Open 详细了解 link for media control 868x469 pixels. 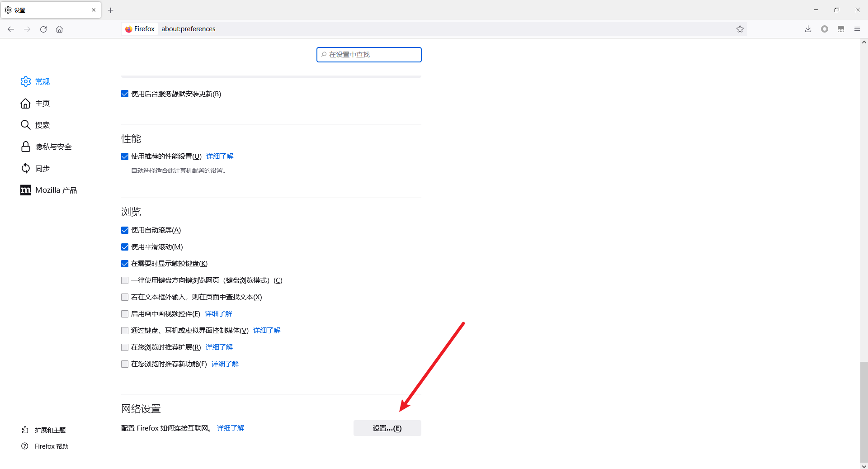tap(267, 330)
